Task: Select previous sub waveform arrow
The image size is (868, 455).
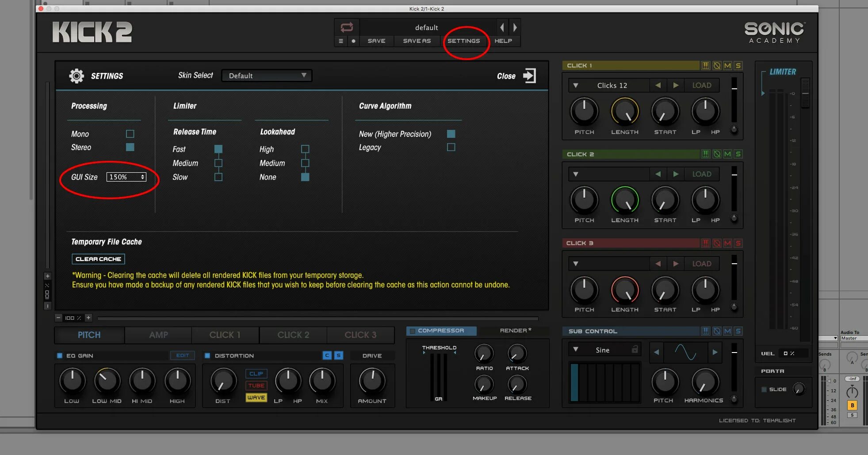Action: (x=656, y=352)
